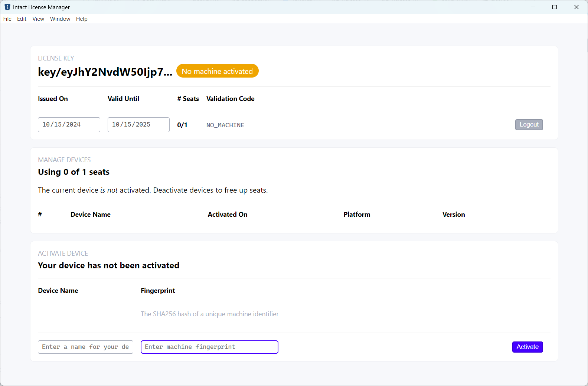Click the NO_MACHINE validation code text
Viewport: 588px width, 386px height.
coord(225,125)
